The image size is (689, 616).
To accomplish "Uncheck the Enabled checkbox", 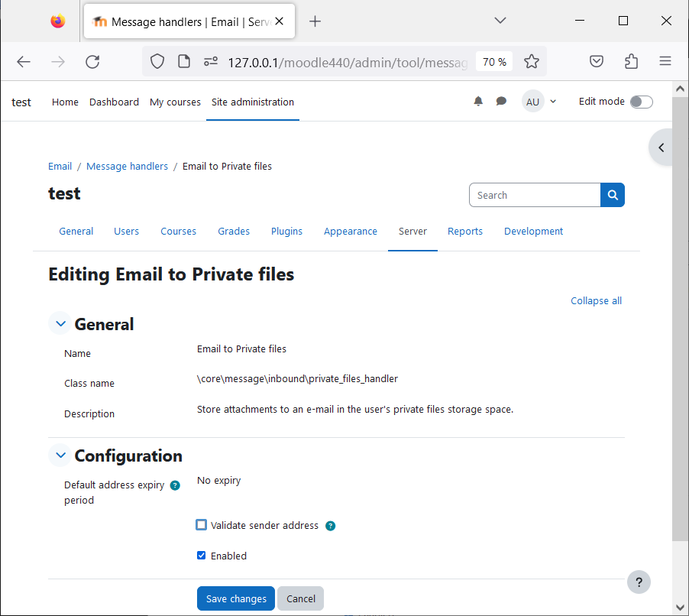I will click(201, 556).
